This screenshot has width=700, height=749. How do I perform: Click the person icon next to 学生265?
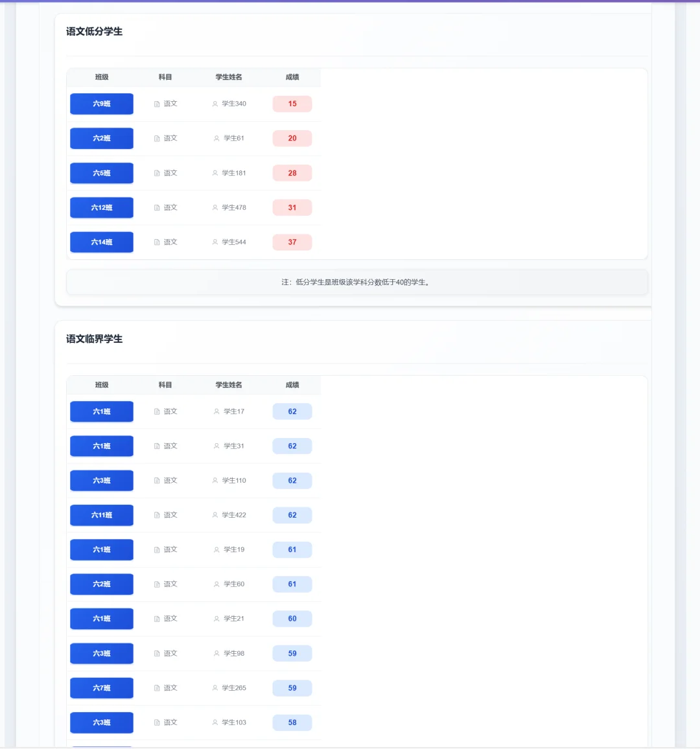(215, 688)
